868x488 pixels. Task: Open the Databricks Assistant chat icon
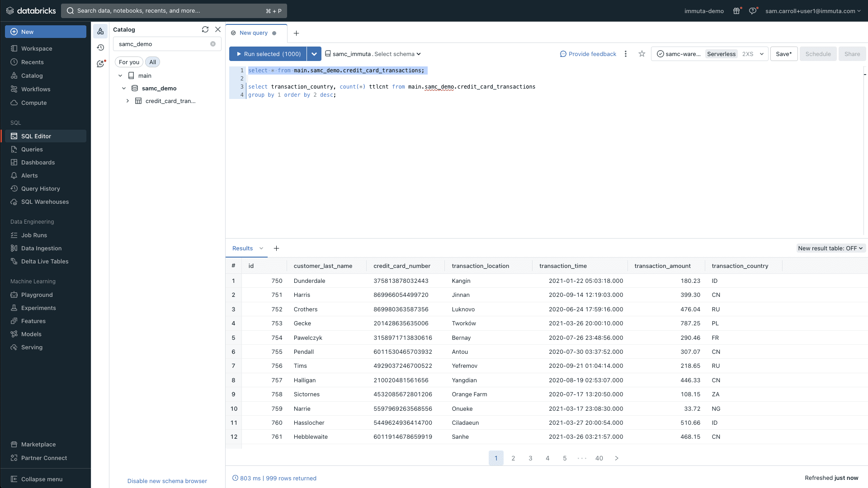pos(100,64)
